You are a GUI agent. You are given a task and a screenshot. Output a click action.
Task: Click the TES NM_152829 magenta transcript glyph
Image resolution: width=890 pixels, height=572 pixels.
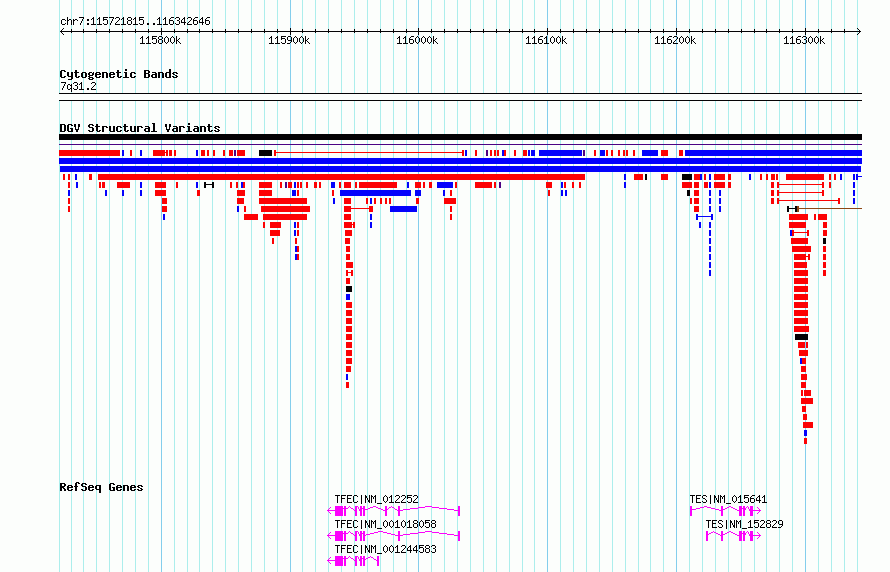coord(733,536)
